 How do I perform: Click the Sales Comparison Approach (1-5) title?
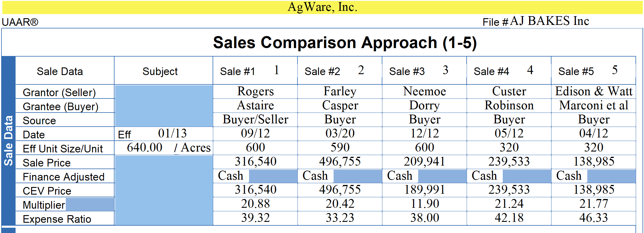pyautogui.click(x=345, y=43)
